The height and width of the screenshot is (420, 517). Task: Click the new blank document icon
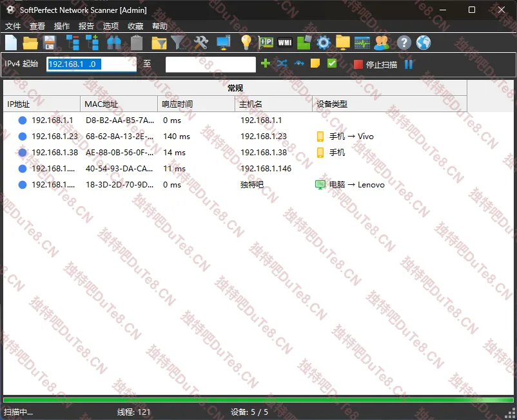tap(11, 43)
